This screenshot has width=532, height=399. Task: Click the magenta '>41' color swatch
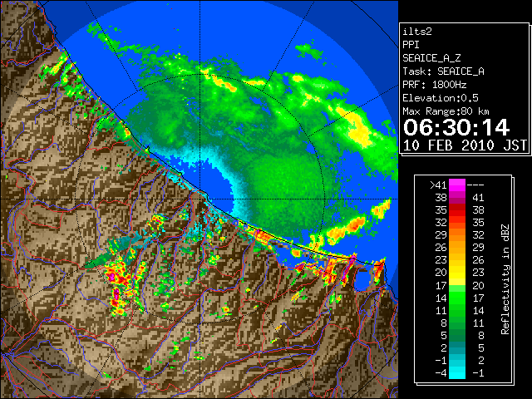457,185
